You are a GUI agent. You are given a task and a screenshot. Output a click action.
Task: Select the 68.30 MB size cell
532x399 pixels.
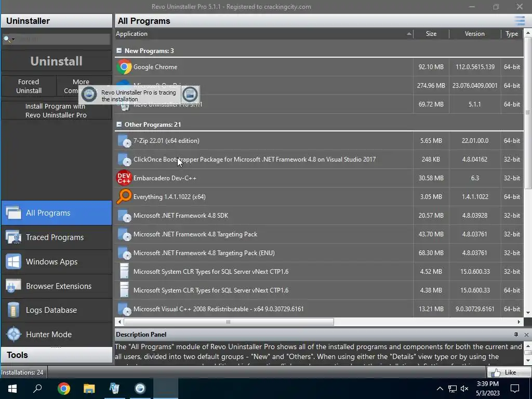431,253
